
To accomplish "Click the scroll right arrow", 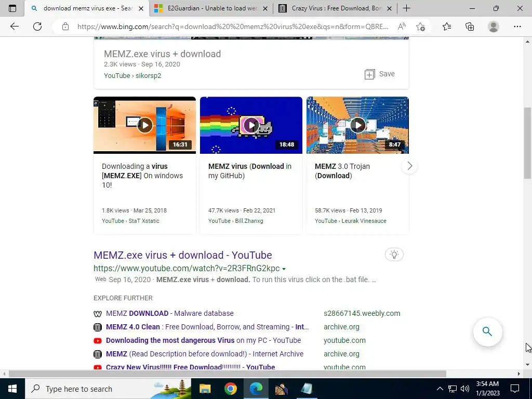I will point(519,374).
